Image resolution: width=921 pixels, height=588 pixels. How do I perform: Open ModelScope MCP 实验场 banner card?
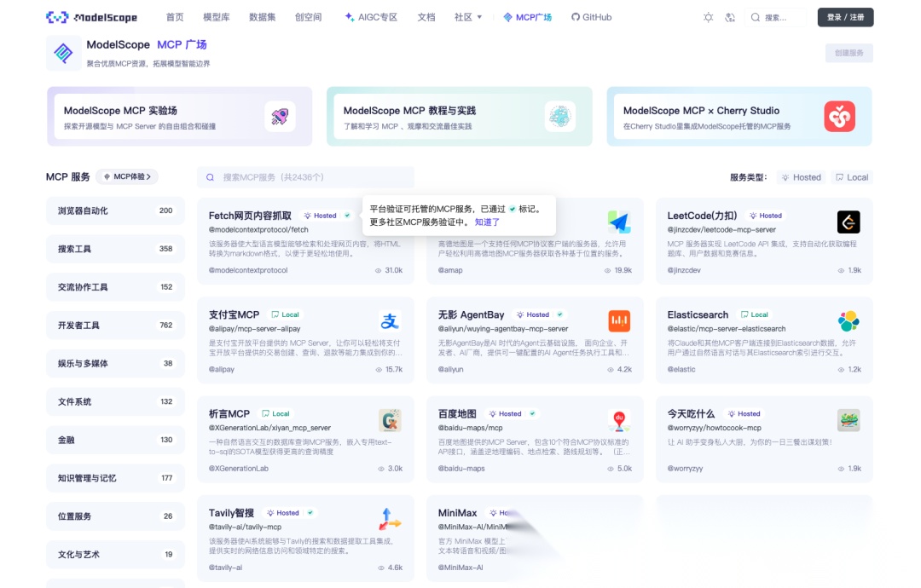click(x=179, y=116)
